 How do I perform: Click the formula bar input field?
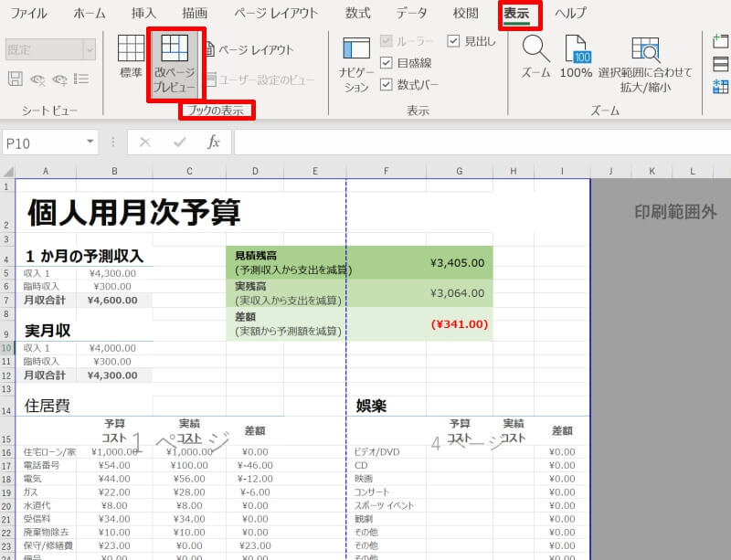(x=475, y=143)
